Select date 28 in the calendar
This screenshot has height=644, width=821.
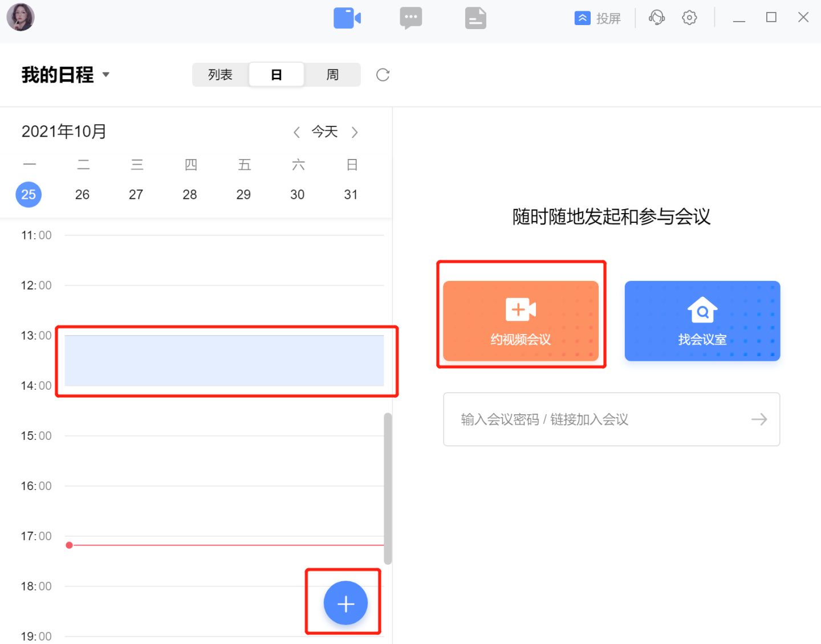pyautogui.click(x=189, y=194)
